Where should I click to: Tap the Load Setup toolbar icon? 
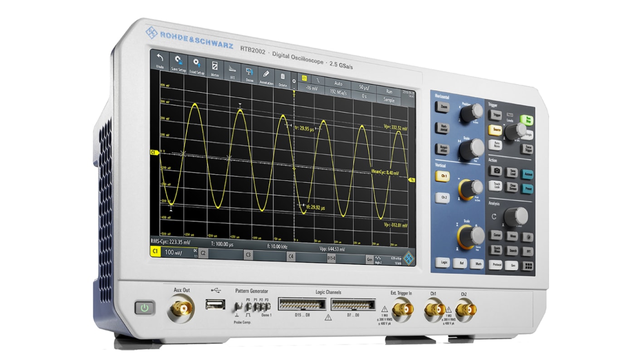pos(197,66)
